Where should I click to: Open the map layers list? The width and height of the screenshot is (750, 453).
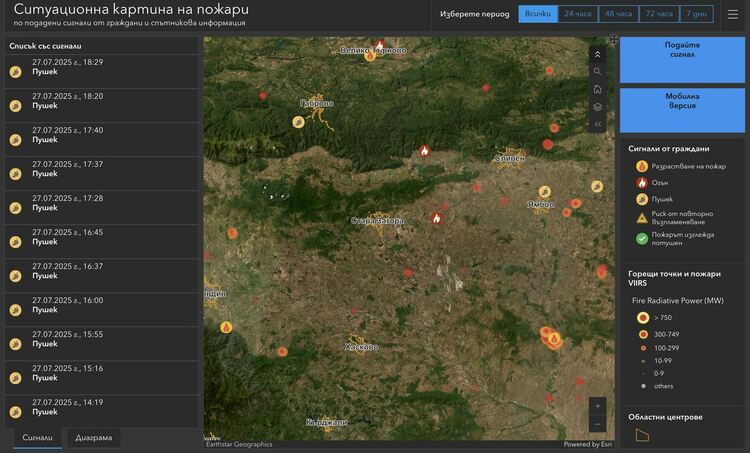[597, 107]
